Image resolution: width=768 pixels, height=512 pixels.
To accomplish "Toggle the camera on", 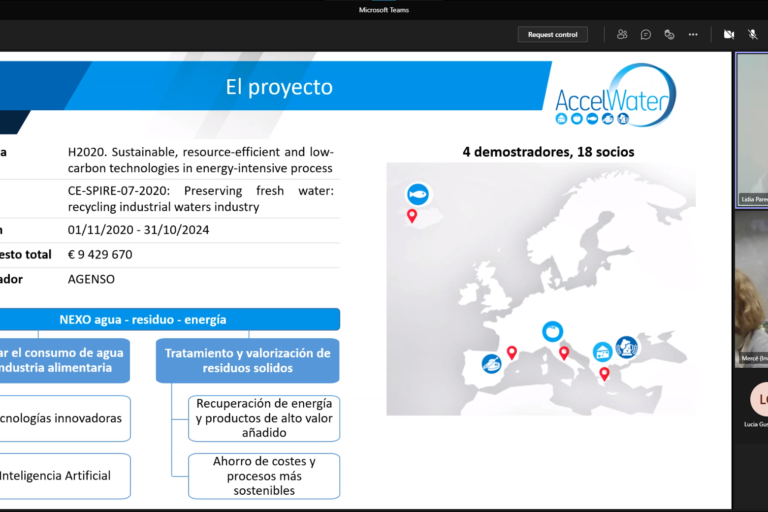I will [x=729, y=34].
